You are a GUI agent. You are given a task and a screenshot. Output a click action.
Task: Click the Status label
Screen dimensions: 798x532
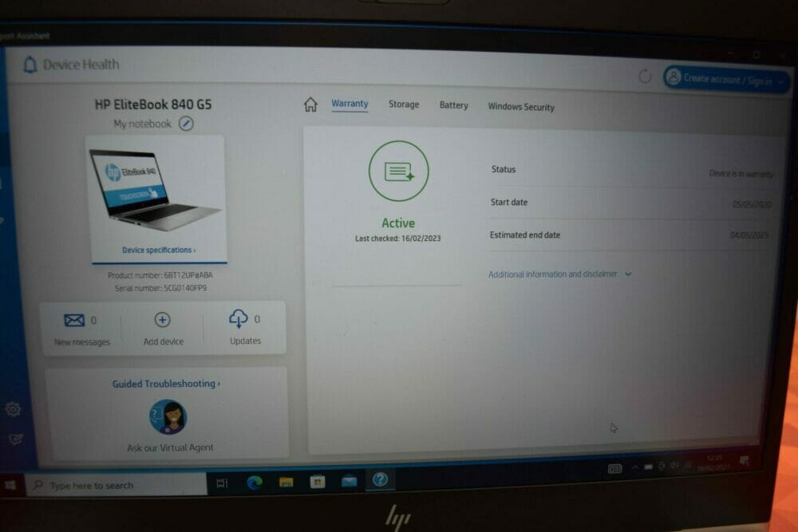click(504, 169)
